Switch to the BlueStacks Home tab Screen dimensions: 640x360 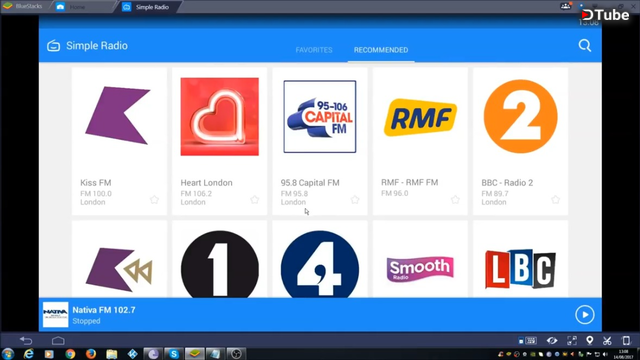coord(77,7)
